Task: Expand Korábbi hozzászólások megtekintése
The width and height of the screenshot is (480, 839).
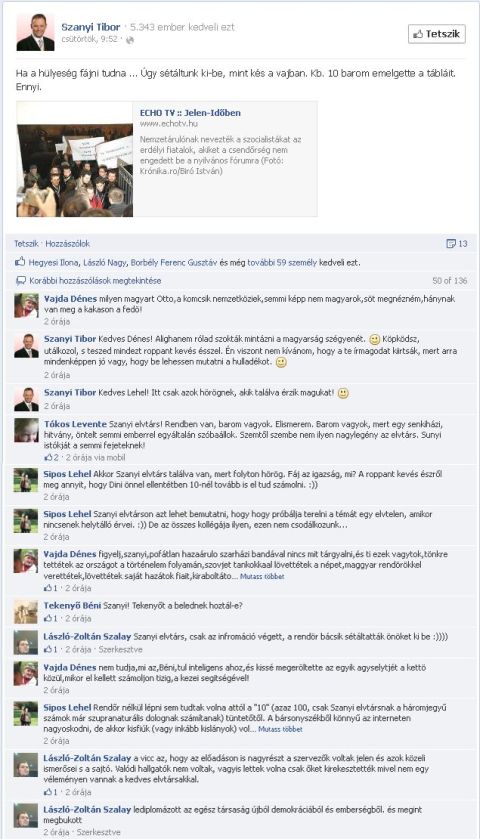Action: click(95, 280)
